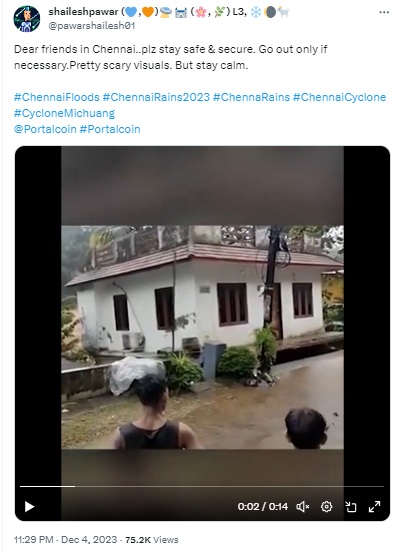
Task: Open the #ChennaRains hashtag
Action: [251, 97]
